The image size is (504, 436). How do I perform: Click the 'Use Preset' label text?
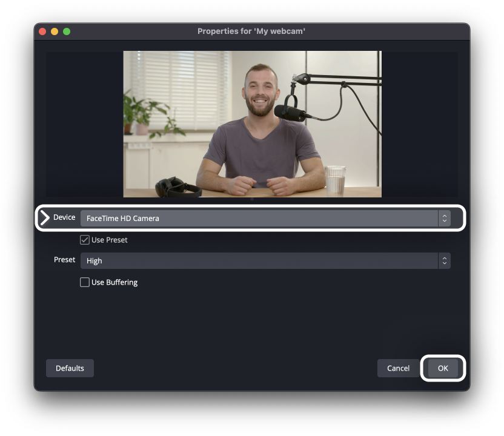pos(110,240)
